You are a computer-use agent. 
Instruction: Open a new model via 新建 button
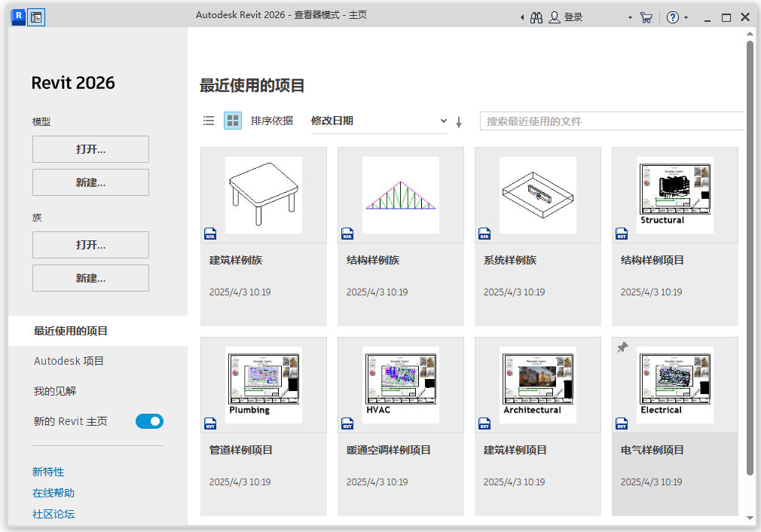click(90, 182)
